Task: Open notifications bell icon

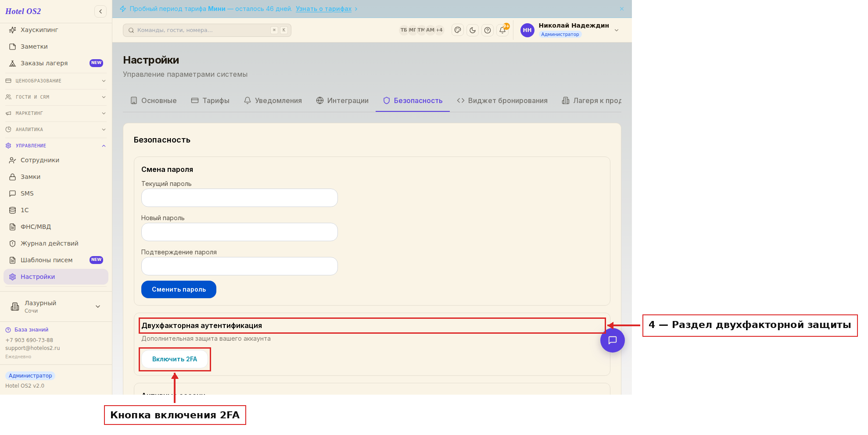Action: pyautogui.click(x=502, y=30)
